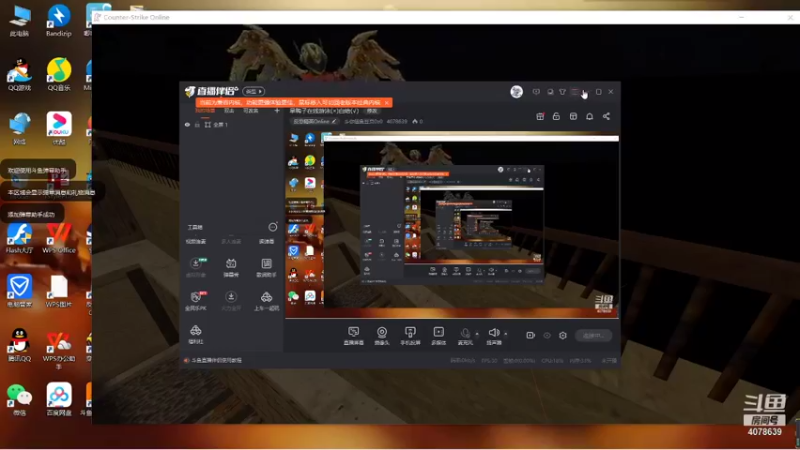
Task: Switch to the second scene tab
Action: (x=229, y=111)
